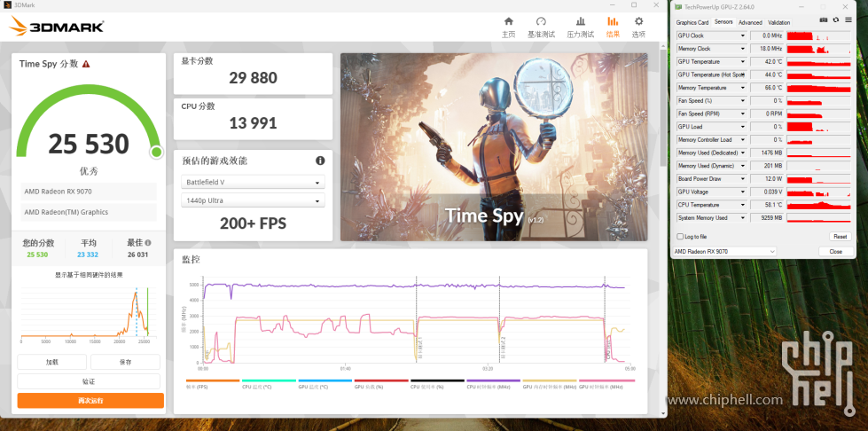Open the Memory Temperature sensor dropdown
868x431 pixels.
click(x=743, y=88)
